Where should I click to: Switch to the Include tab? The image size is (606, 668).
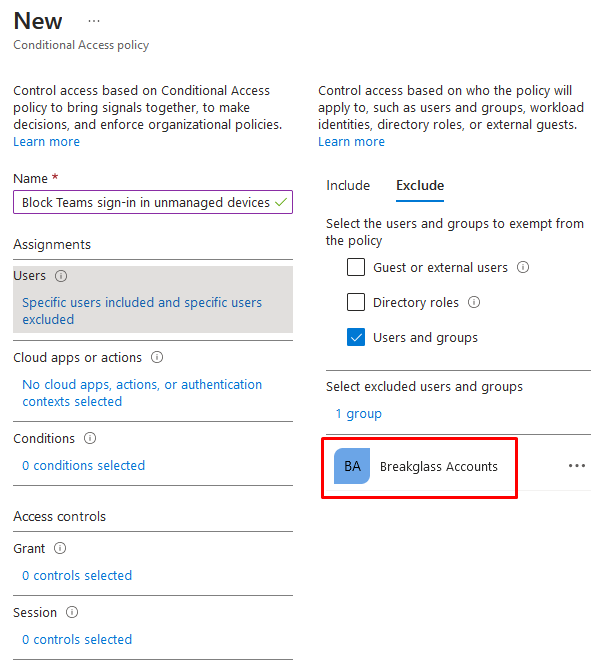[348, 185]
